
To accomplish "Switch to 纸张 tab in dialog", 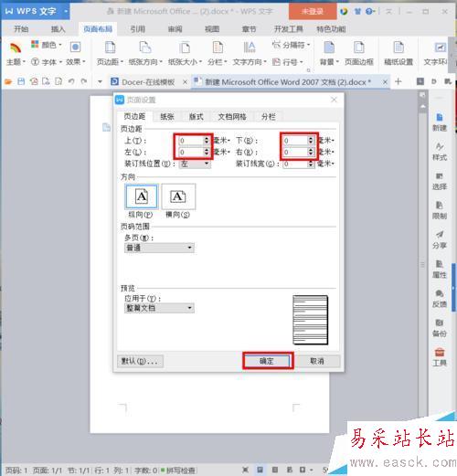I will click(x=167, y=117).
